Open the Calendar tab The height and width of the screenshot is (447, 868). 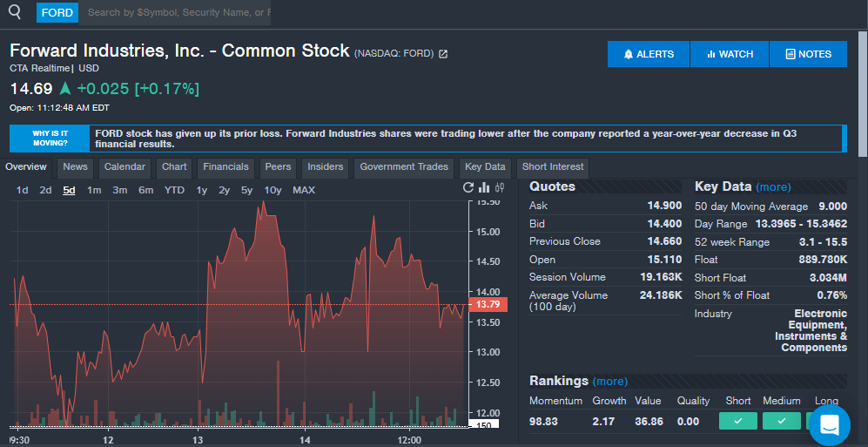pos(124,166)
